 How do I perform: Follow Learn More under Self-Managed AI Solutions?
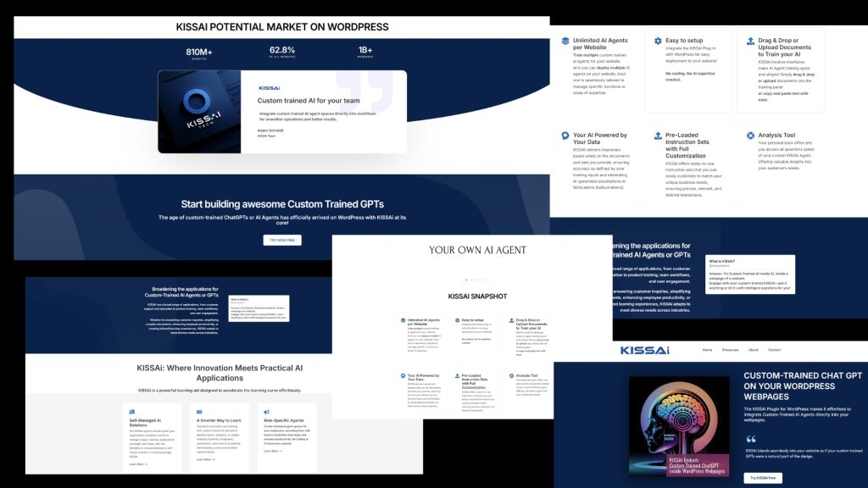(137, 464)
